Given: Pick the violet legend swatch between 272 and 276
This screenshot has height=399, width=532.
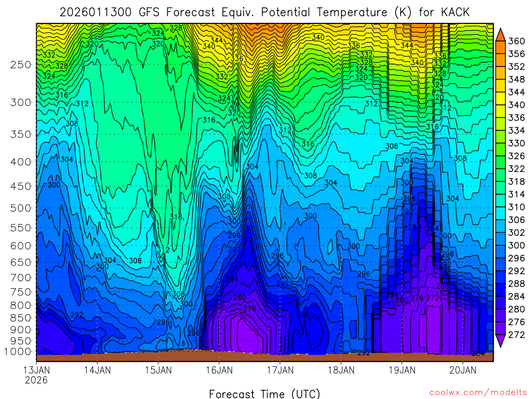Looking at the screenshot, I should [x=500, y=328].
